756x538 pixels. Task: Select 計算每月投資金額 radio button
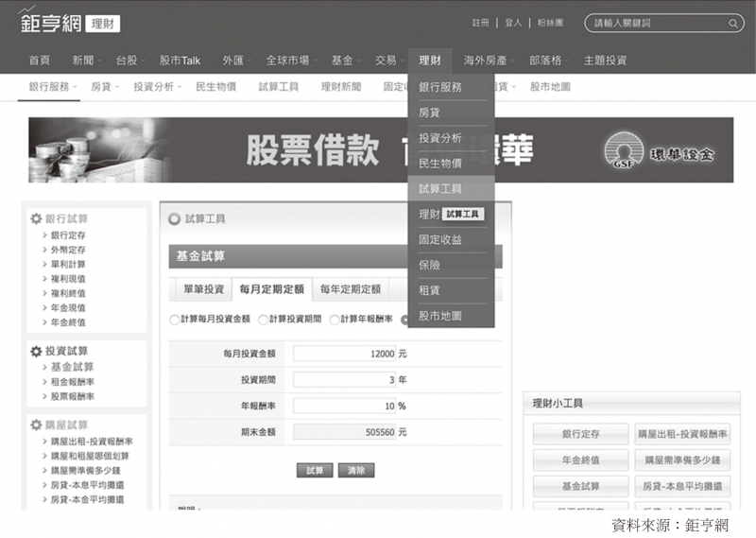coord(175,320)
